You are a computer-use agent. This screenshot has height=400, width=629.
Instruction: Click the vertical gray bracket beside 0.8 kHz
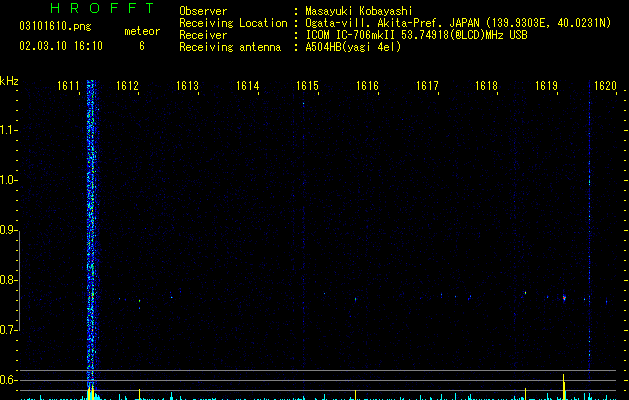(x=19, y=280)
